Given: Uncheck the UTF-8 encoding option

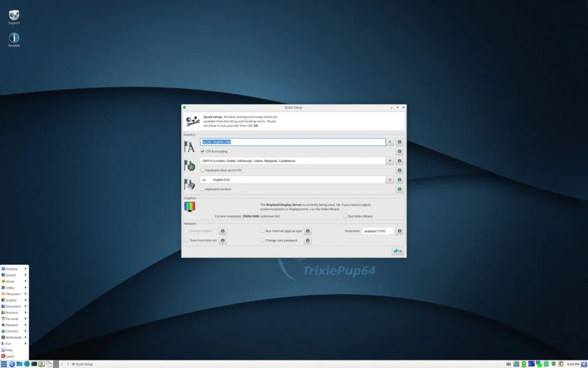Looking at the screenshot, I should click(x=203, y=151).
